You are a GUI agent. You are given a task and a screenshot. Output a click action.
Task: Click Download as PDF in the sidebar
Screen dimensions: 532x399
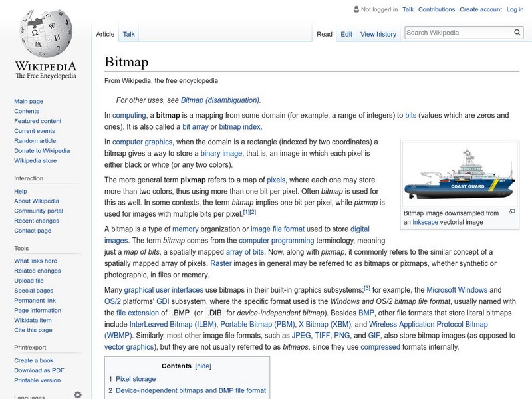(39, 370)
